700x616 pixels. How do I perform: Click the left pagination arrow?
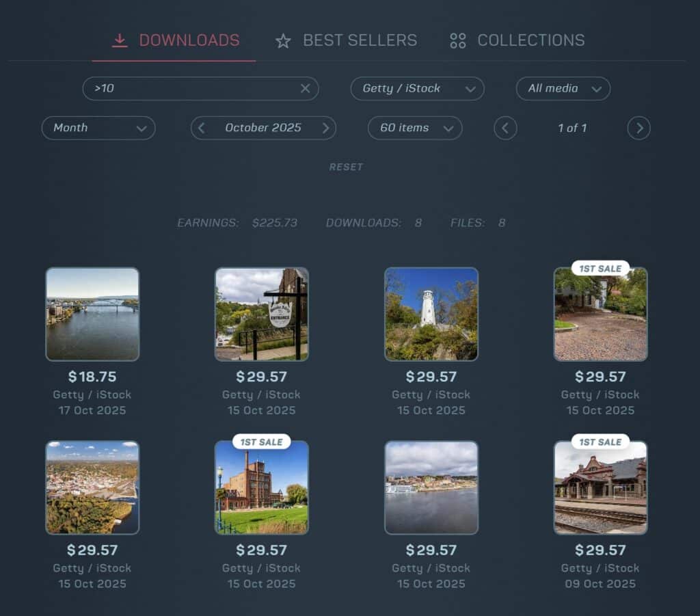pos(505,128)
